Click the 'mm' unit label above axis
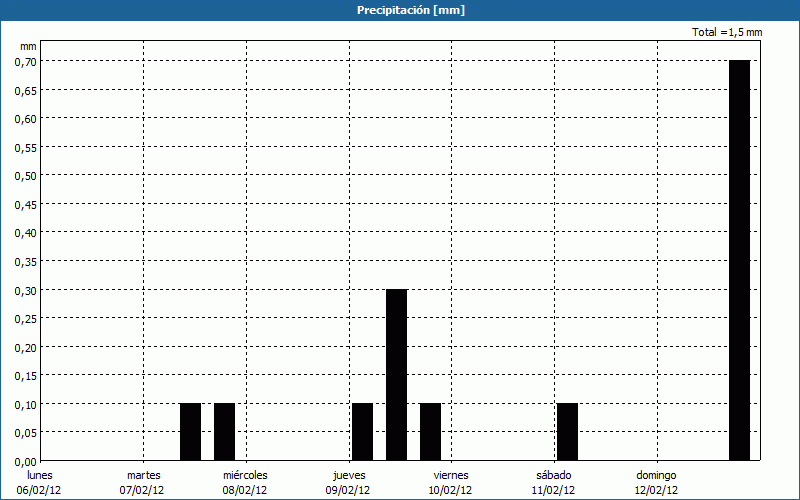The image size is (800, 500). (x=28, y=46)
